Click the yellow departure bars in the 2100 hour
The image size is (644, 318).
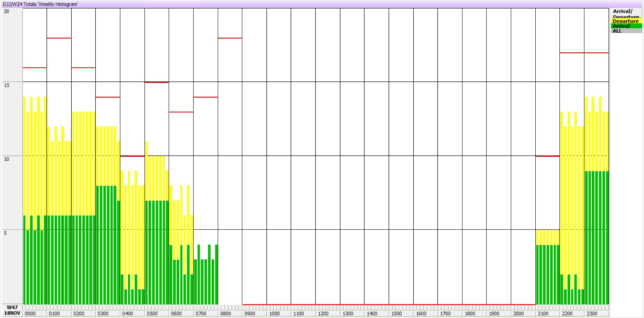tap(547, 237)
